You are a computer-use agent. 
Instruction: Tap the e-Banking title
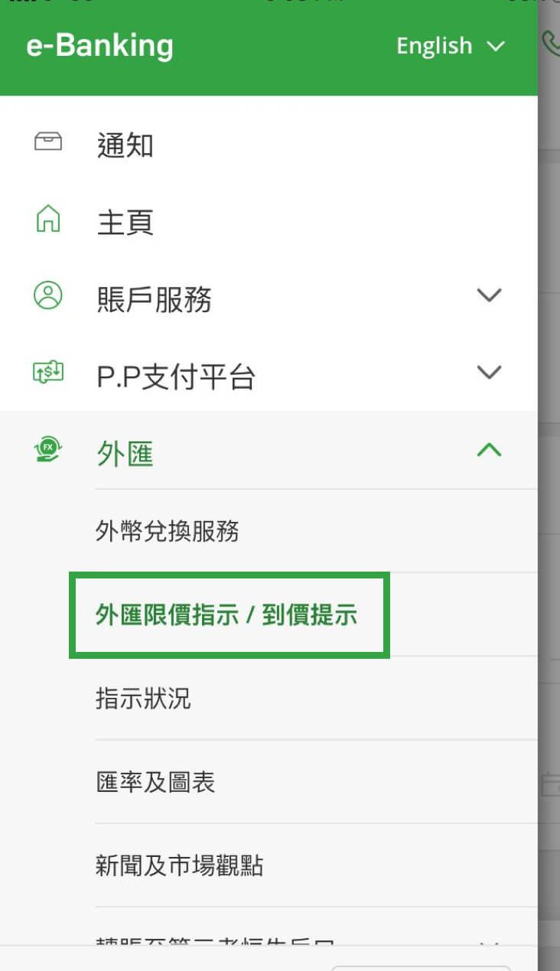pyautogui.click(x=100, y=46)
